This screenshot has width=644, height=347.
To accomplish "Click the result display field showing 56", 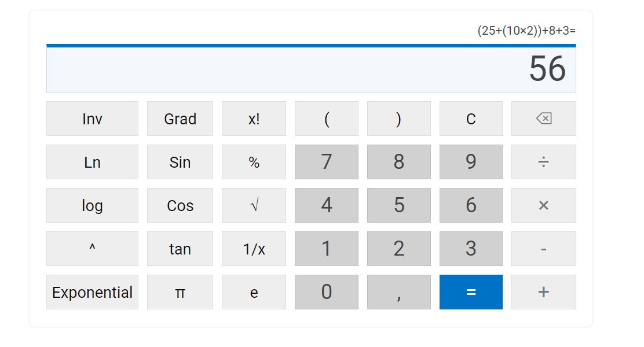I will pyautogui.click(x=311, y=69).
